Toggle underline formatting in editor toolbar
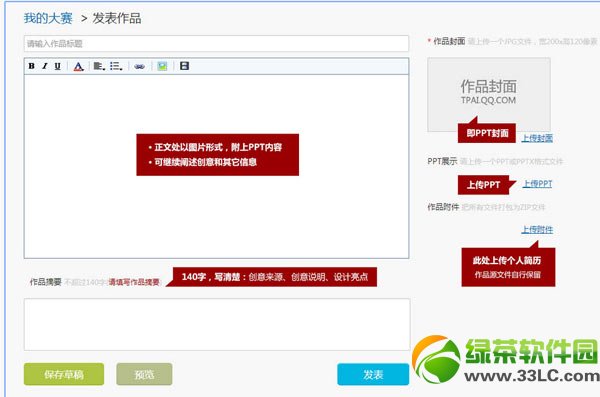Screen dimensions: 600x397 (57, 66)
